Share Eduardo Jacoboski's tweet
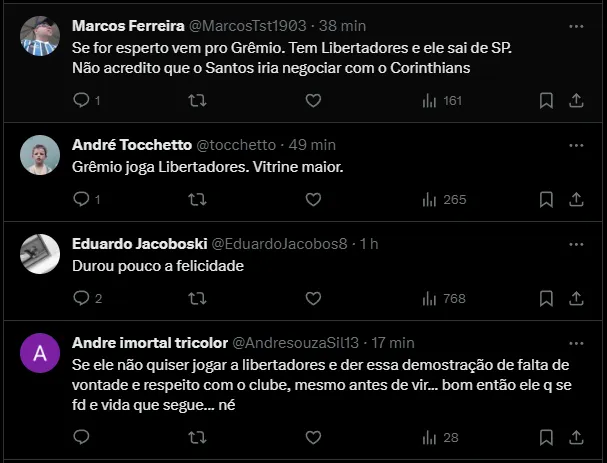 pyautogui.click(x=576, y=298)
